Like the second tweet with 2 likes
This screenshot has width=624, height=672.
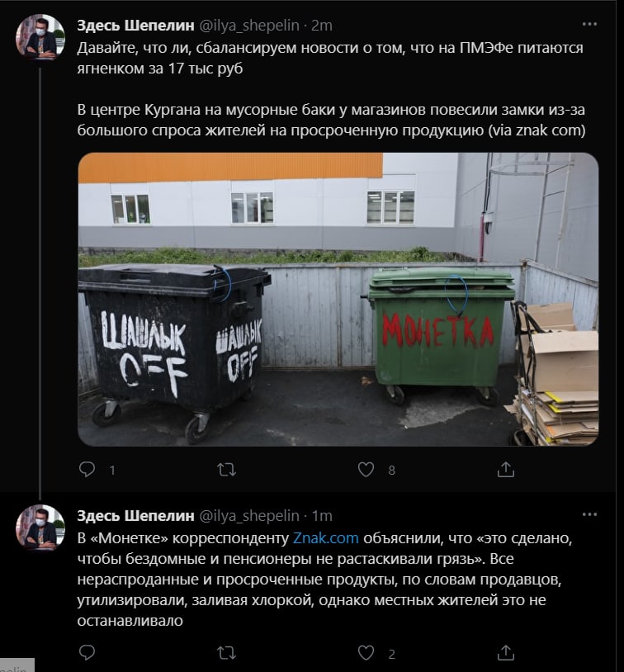(x=366, y=653)
